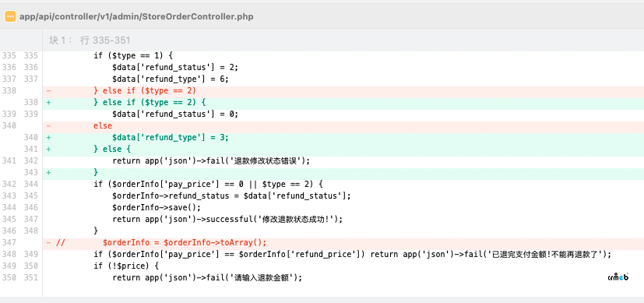Screen dimensions: 644x303
Task: Click the plus marker on added line 343
Action: tap(48, 172)
